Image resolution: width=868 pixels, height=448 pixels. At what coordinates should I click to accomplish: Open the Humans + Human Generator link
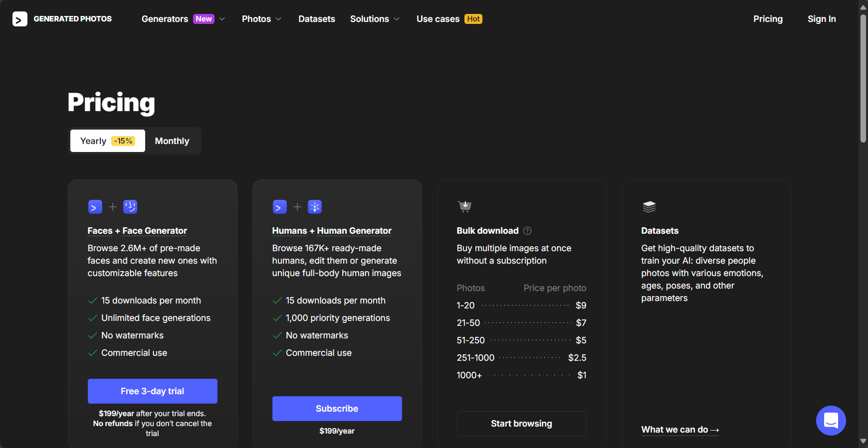point(332,231)
